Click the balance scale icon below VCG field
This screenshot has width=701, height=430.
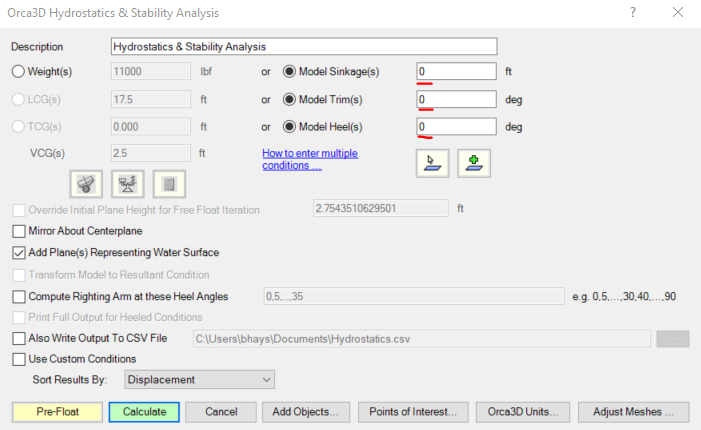click(128, 184)
